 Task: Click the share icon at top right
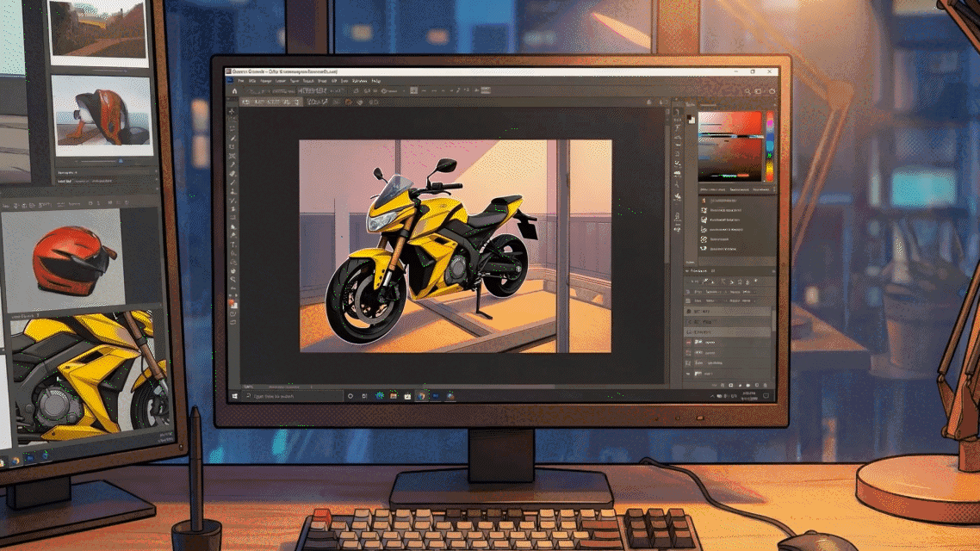pyautogui.click(x=772, y=91)
